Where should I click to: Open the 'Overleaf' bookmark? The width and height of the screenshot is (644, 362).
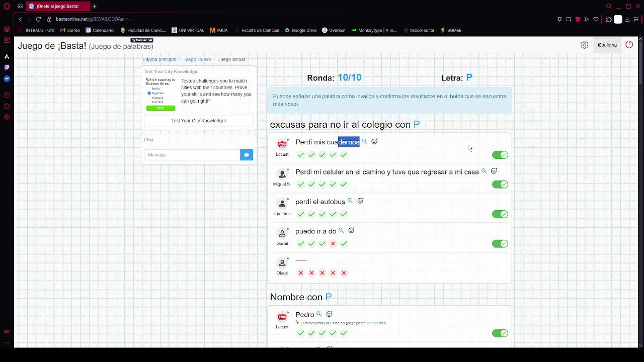tap(334, 30)
